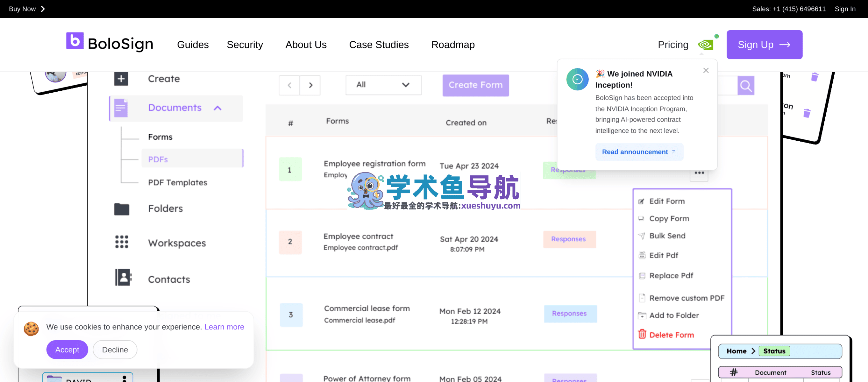Click the Workspaces grid icon
Screen dimensions: 868x382
click(x=122, y=242)
